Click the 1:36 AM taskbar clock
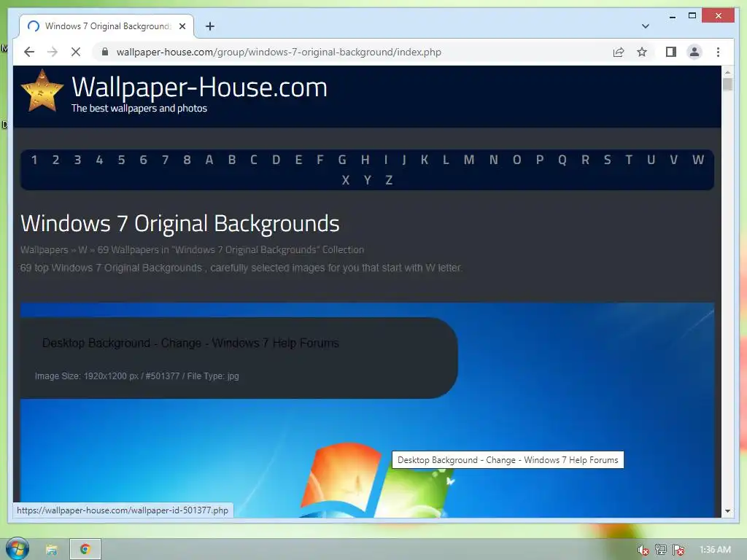This screenshot has width=747, height=560. point(715,550)
